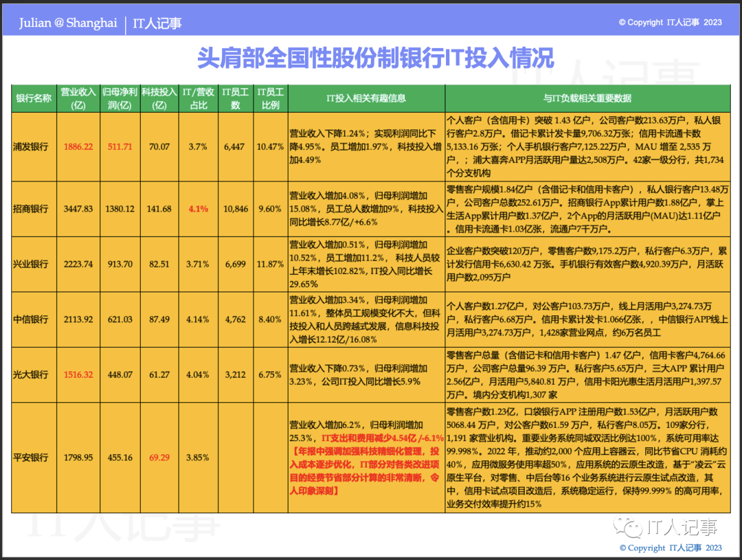Click 兴业银行 net profit value 913.70
742x560 pixels.
coord(120,264)
